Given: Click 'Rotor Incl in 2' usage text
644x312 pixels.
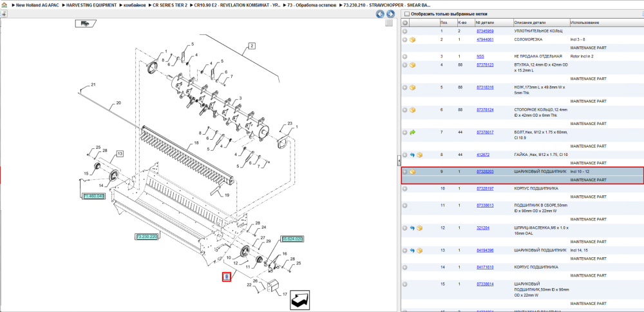Looking at the screenshot, I should coord(582,57).
